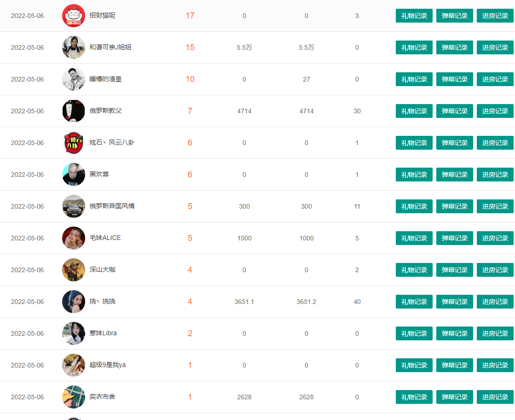515x420 pixels.
Task: Open 礼物记录 for 俄罗斯教父
Action: coord(414,111)
